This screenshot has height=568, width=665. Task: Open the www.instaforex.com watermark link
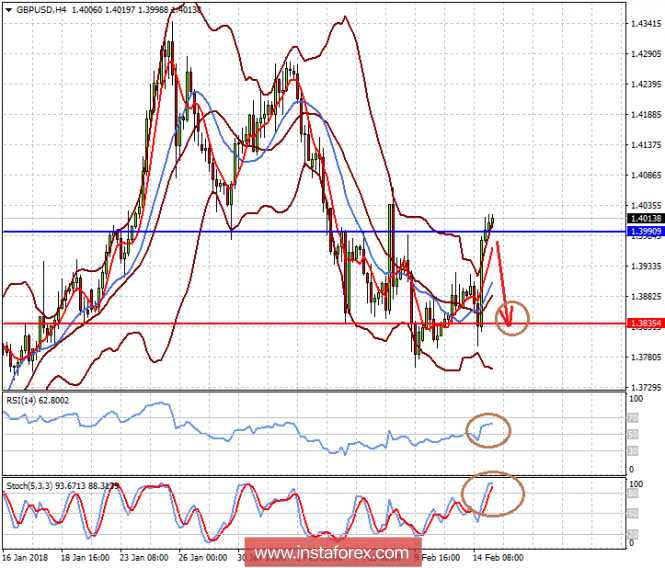(332, 553)
